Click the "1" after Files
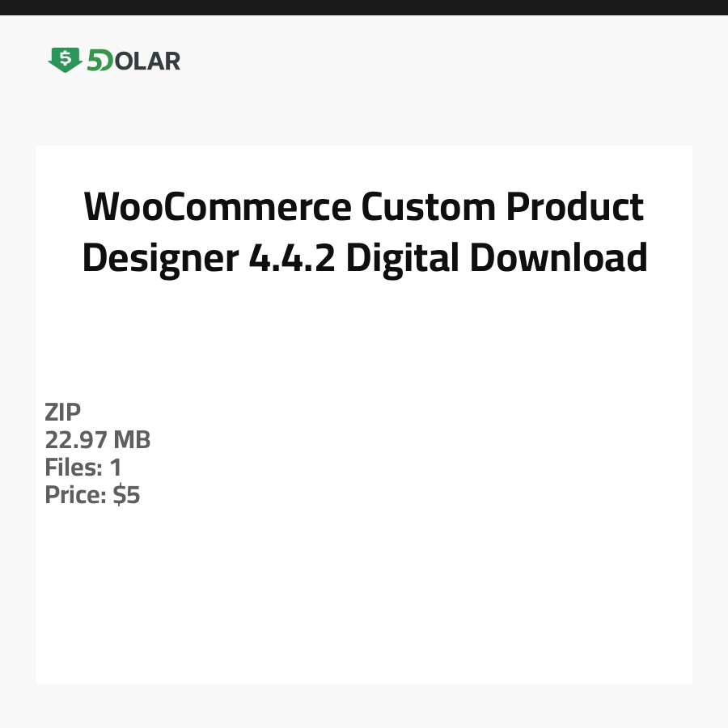This screenshot has width=728, height=728. (x=116, y=468)
